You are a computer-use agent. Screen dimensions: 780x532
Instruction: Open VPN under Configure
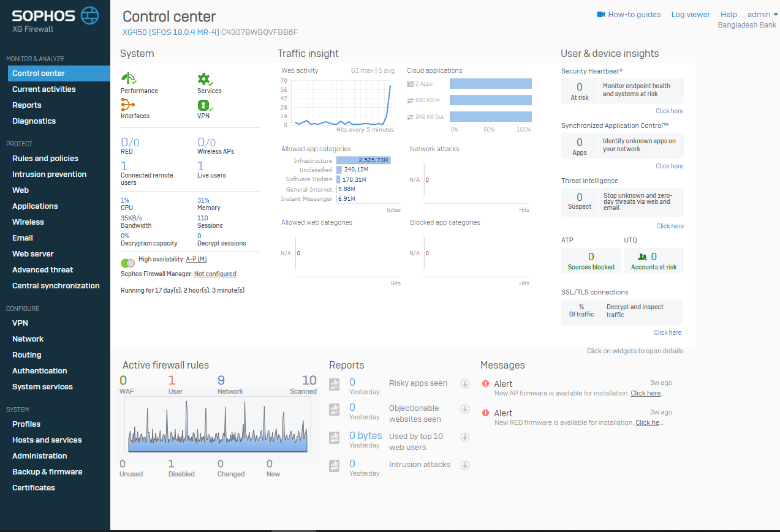pyautogui.click(x=20, y=323)
